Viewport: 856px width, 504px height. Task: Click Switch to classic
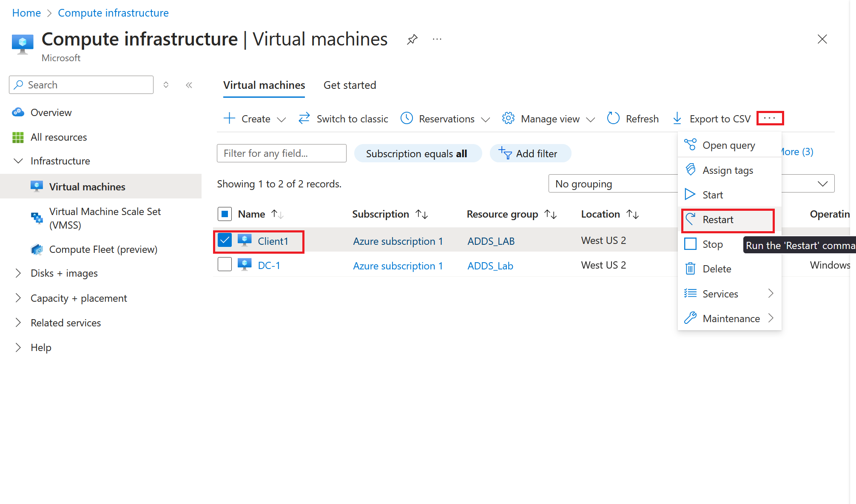tap(344, 119)
